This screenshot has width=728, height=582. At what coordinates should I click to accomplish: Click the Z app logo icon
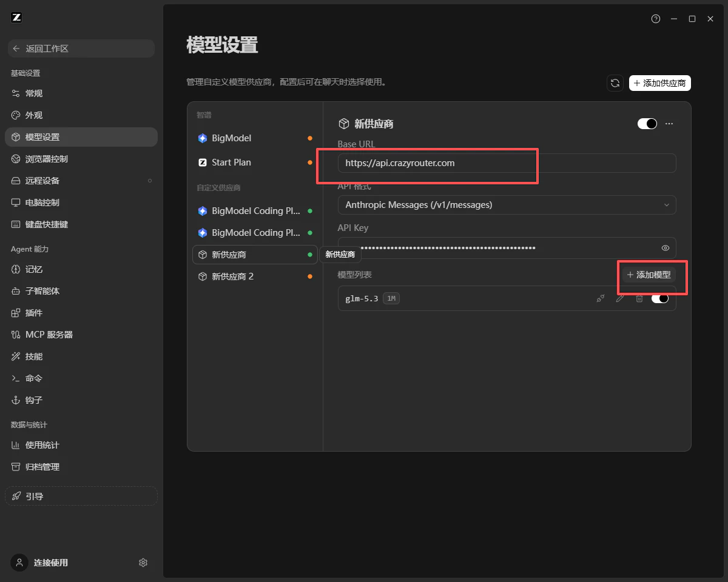(16, 18)
